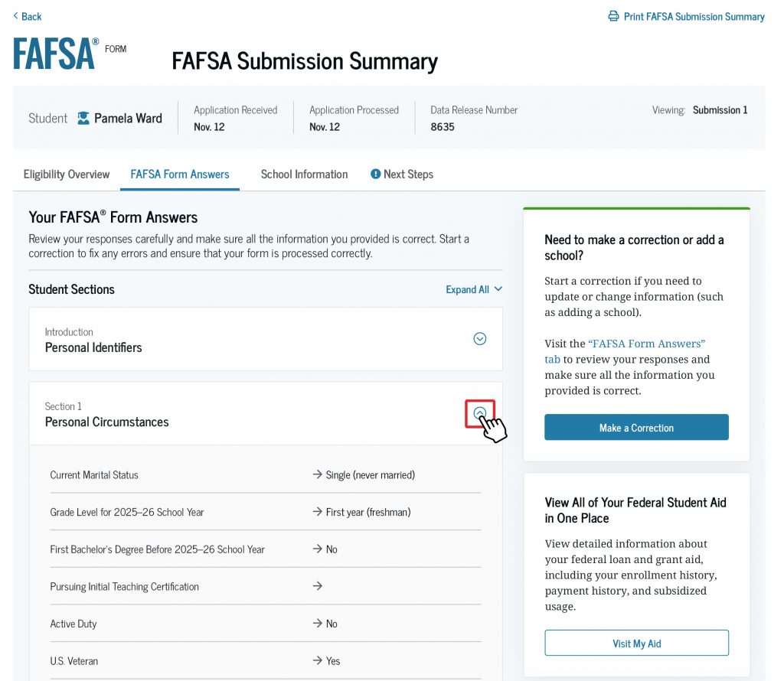
Task: Expand the Personal Identifiers section
Action: pyautogui.click(x=480, y=339)
